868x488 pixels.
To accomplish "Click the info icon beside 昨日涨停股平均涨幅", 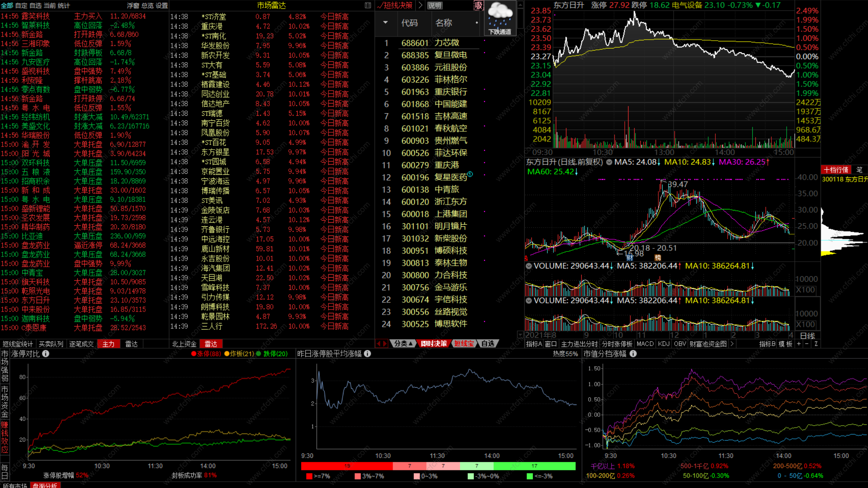I will (367, 354).
